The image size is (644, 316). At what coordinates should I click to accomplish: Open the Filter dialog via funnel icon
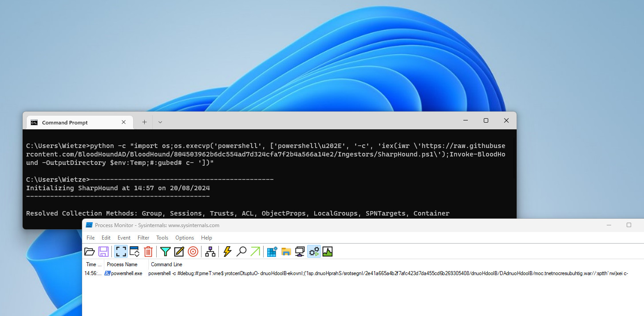coord(165,252)
